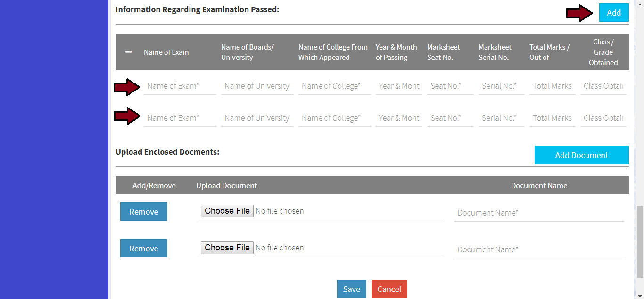Click the Add button for examination passed
Screen dimensions: 644x299
point(613,13)
